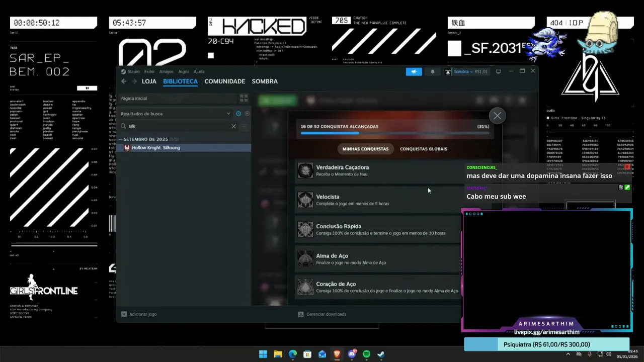Image resolution: width=644 pixels, height=362 pixels.
Task: Click the Psiquiatra donation goal bar
Action: pyautogui.click(x=546, y=344)
